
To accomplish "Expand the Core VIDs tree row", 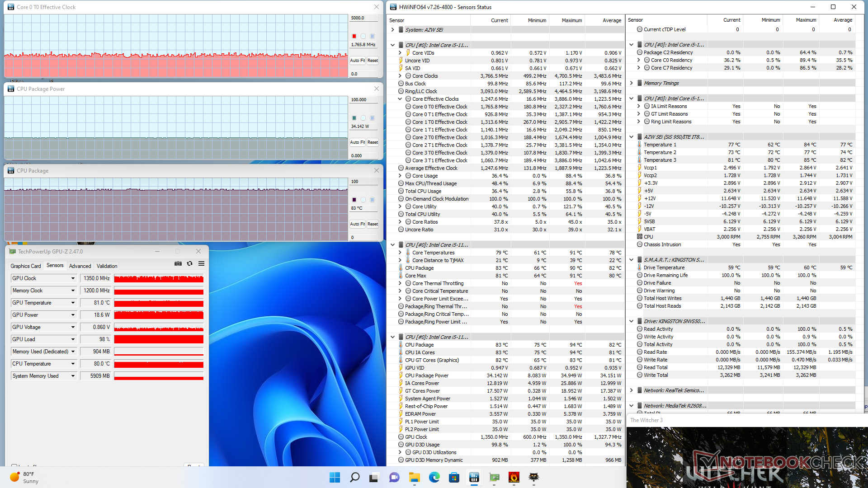I will 400,53.
